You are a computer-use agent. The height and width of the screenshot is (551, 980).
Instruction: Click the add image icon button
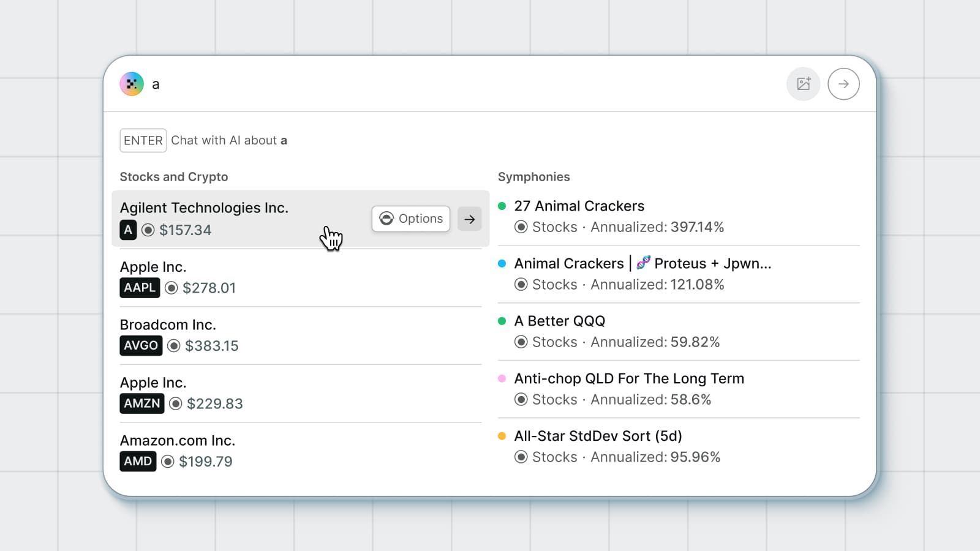(803, 84)
